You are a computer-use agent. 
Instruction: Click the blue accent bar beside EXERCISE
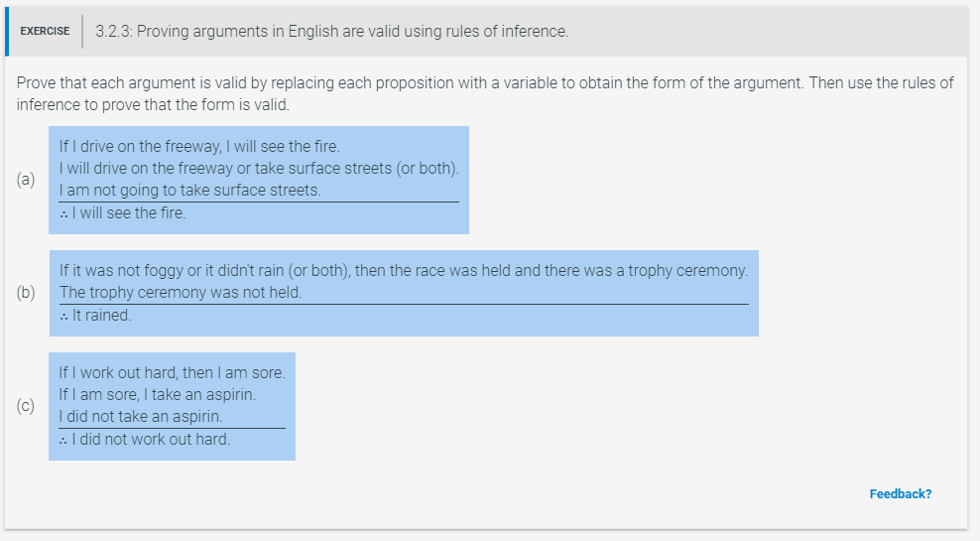pos(7,32)
